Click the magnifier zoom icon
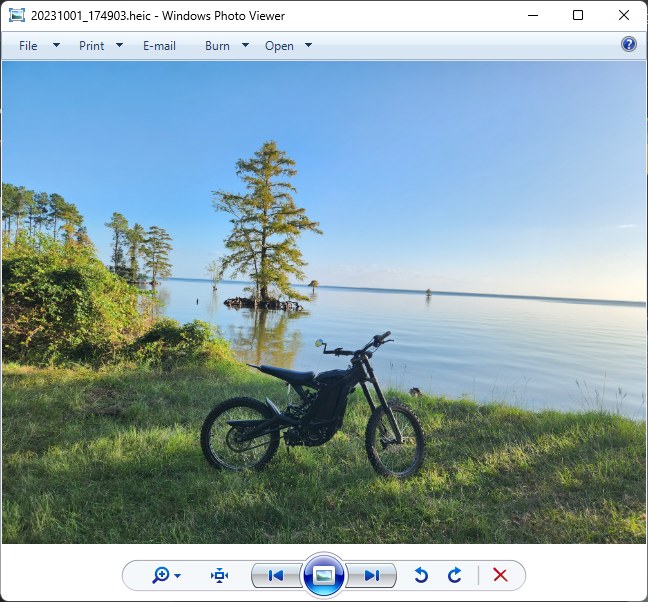Screen dimensions: 648x602 (160, 575)
